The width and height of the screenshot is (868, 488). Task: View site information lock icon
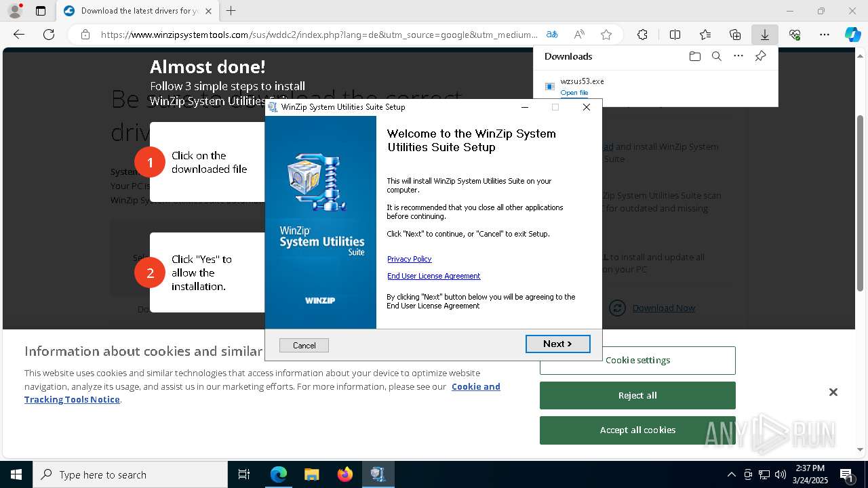click(x=85, y=35)
